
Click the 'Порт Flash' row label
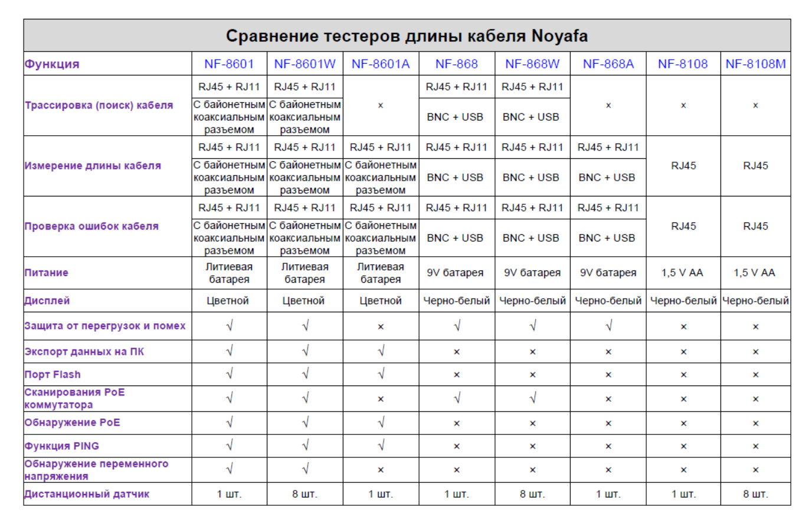point(53,375)
